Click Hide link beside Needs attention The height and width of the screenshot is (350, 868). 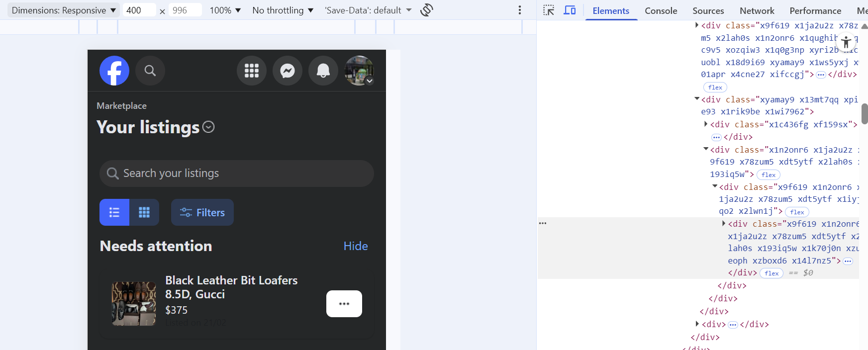point(356,246)
